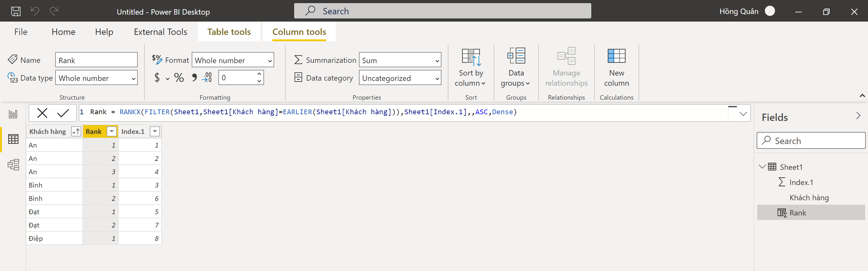Switch to Model view icon

click(x=13, y=165)
